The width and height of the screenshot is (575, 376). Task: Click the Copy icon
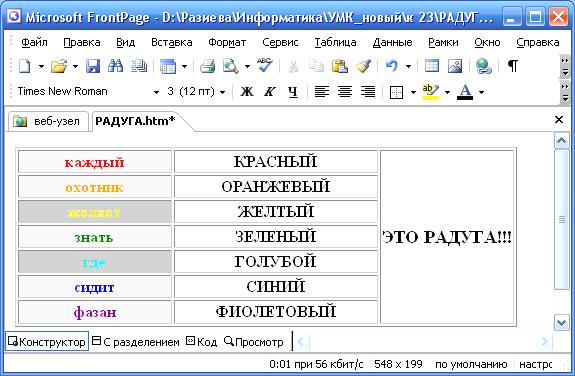point(316,66)
